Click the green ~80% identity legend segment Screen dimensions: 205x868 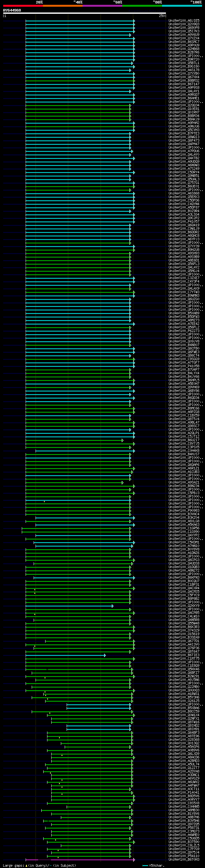coord(142,6)
